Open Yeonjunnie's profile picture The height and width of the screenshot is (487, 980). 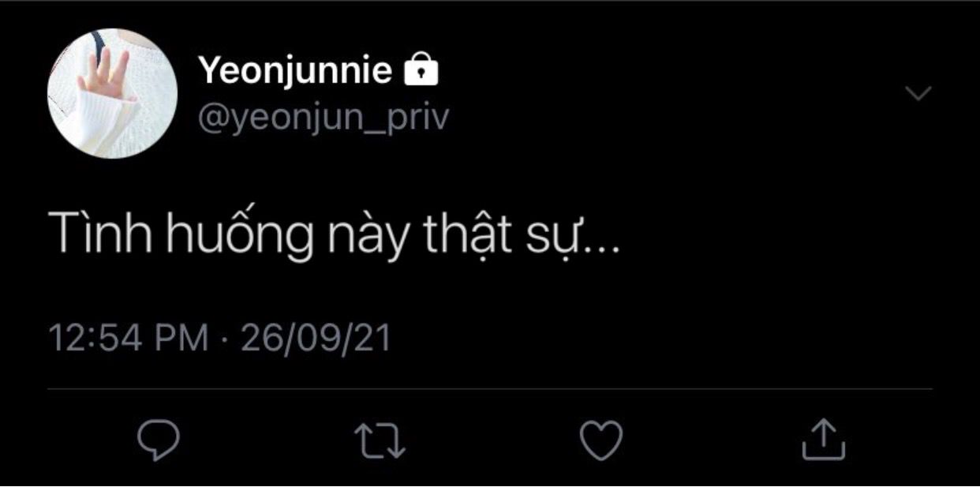[112, 93]
